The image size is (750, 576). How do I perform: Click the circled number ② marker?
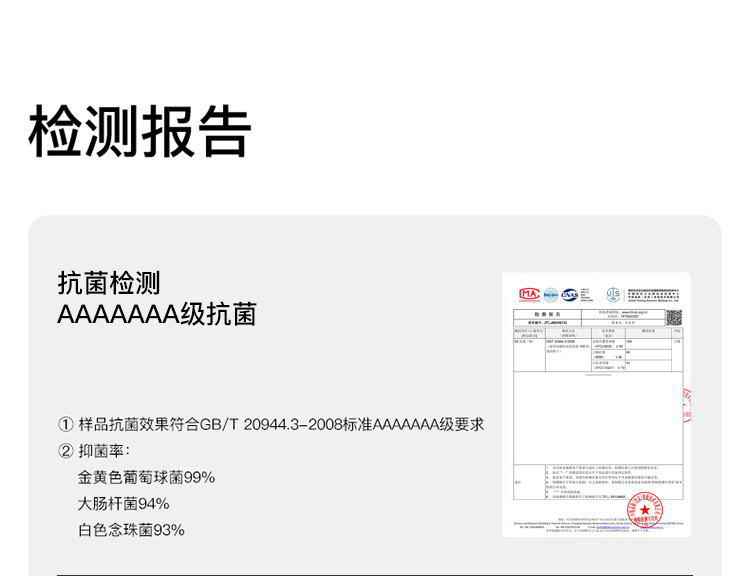point(66,451)
